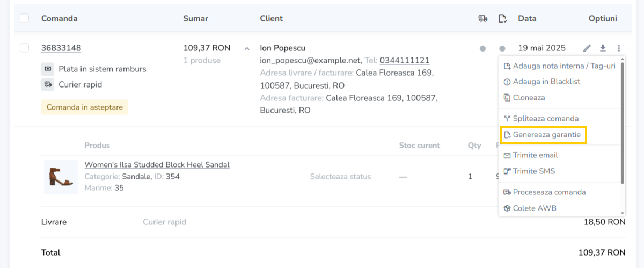Click the pencil edit order icon
644x268 pixels.
587,48
